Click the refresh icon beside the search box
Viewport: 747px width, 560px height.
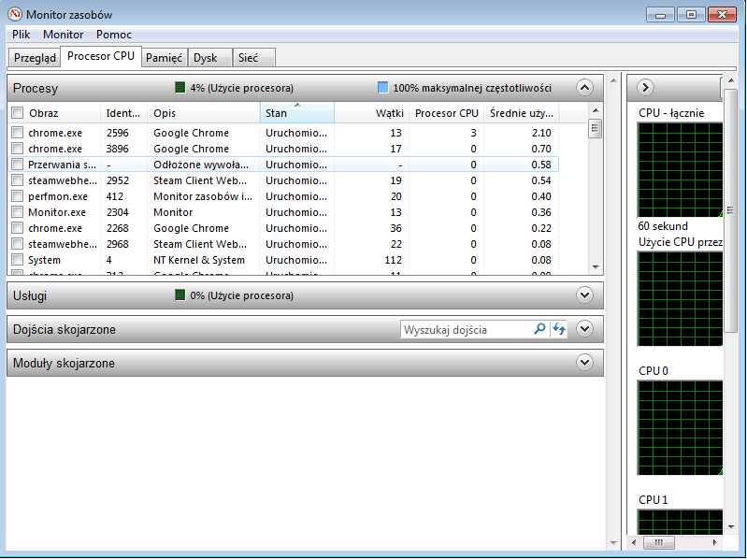(559, 329)
